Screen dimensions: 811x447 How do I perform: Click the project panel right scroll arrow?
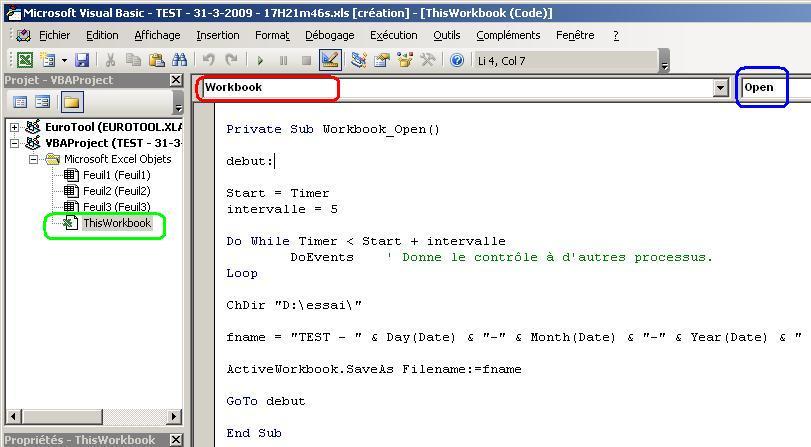tap(174, 416)
